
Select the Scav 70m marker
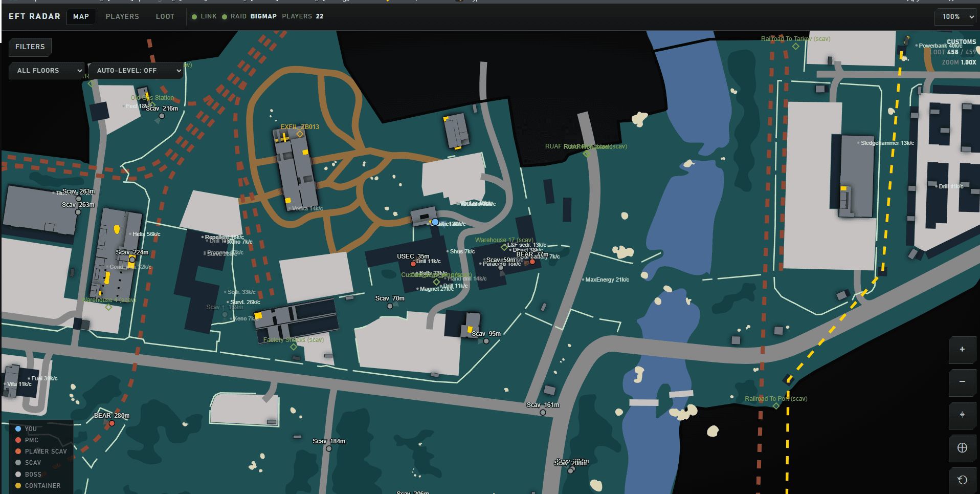click(x=390, y=306)
